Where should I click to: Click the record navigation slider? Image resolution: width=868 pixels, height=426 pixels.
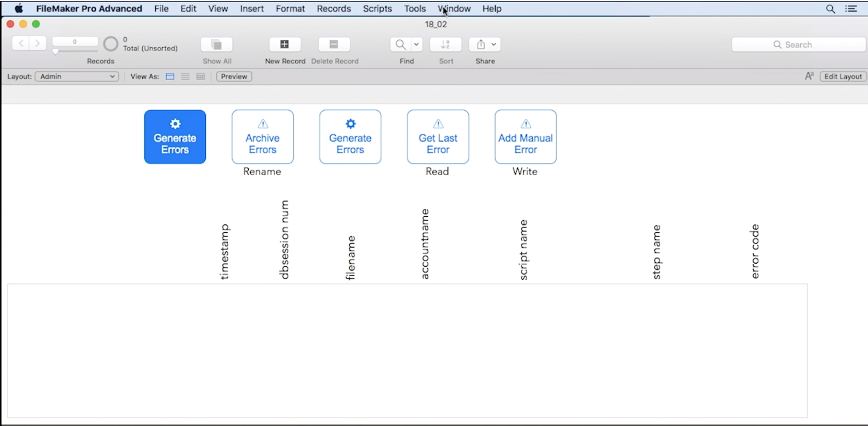[x=56, y=52]
